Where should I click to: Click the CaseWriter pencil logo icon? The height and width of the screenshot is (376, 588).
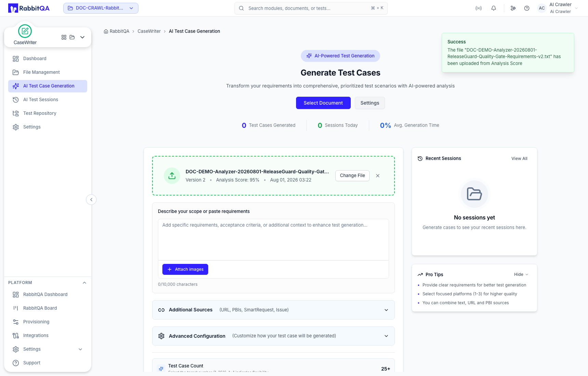[25, 31]
